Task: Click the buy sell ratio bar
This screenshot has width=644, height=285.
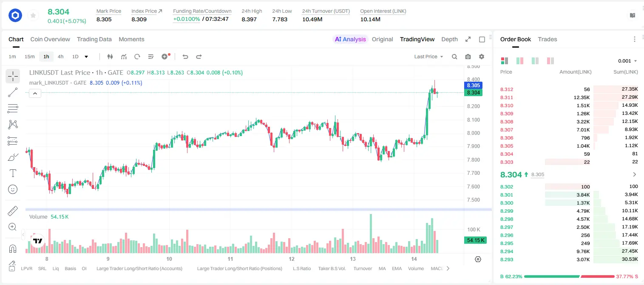Action: 569,276
